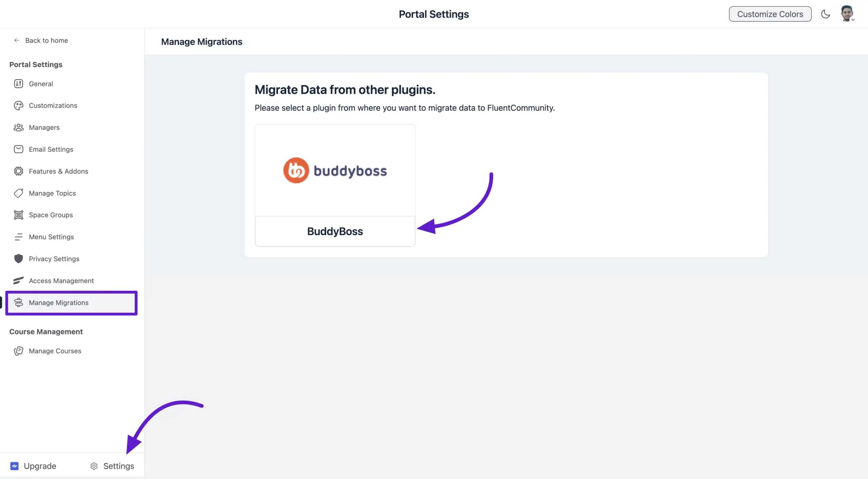Select the Space Groups menu item

[71, 215]
